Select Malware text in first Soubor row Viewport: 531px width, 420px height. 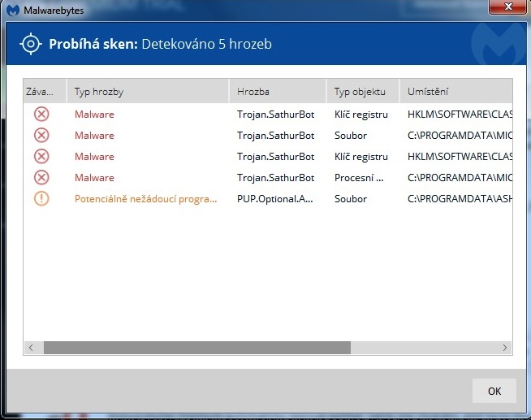(x=94, y=136)
